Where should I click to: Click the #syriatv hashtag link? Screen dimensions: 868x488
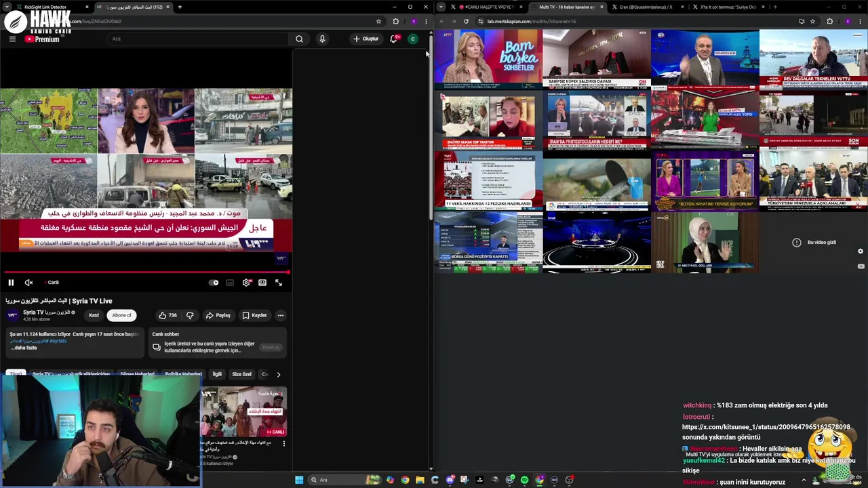[58, 341]
